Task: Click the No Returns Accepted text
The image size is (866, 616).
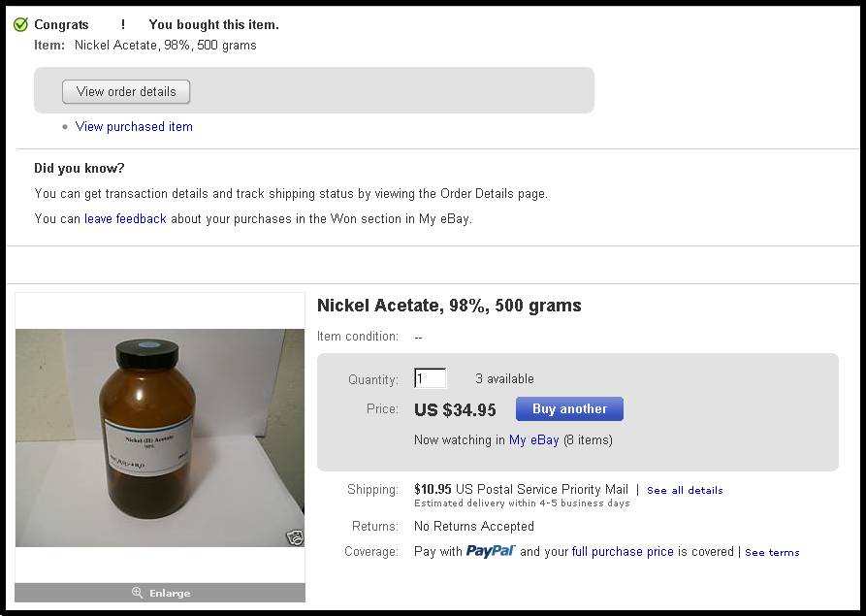Action: (473, 527)
